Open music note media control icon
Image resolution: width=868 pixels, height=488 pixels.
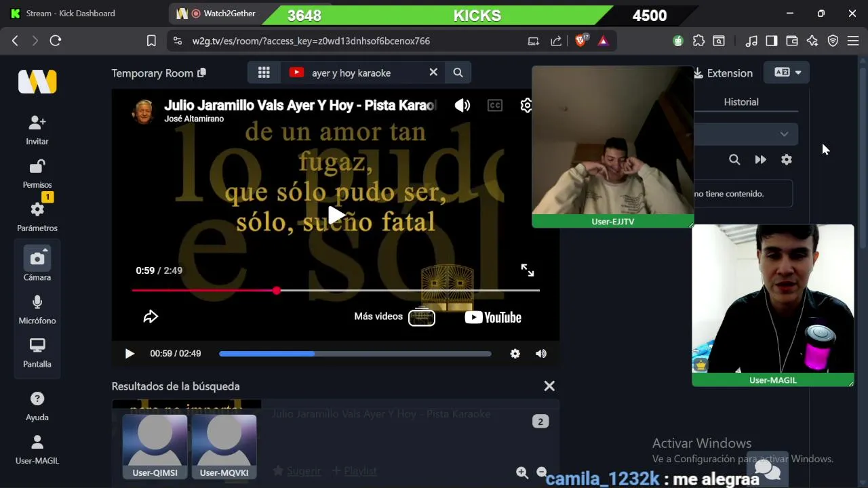751,41
